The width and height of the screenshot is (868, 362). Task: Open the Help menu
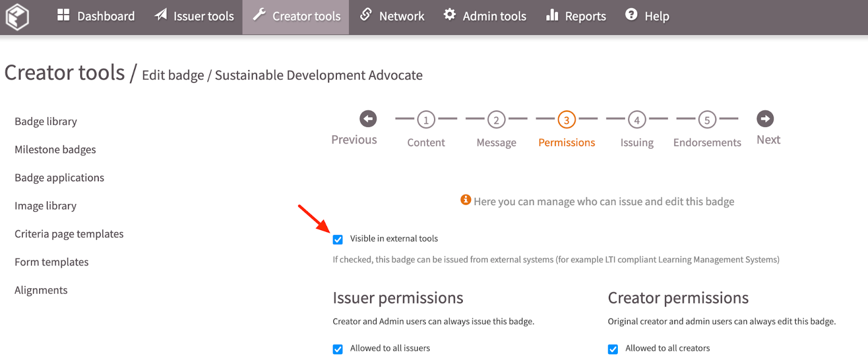tap(647, 16)
